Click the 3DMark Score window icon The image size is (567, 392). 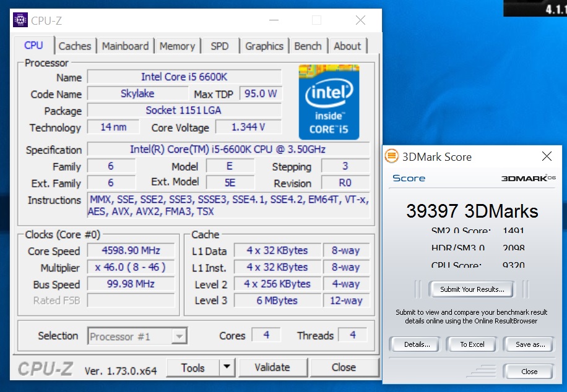392,156
